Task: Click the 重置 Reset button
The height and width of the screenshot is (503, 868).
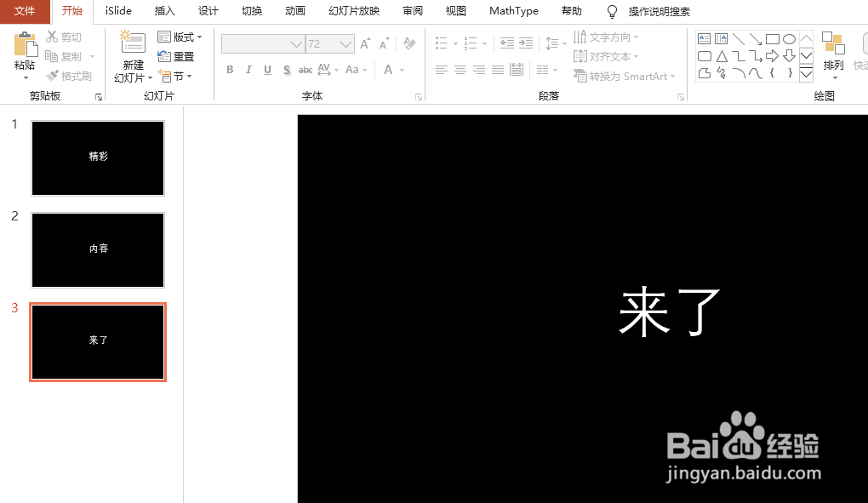Action: (x=178, y=56)
